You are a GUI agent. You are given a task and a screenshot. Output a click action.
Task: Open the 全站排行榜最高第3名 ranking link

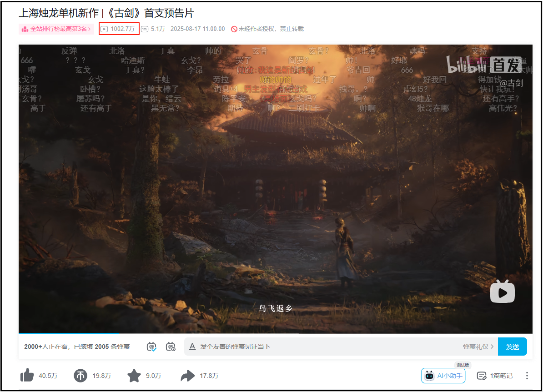[x=56, y=29]
